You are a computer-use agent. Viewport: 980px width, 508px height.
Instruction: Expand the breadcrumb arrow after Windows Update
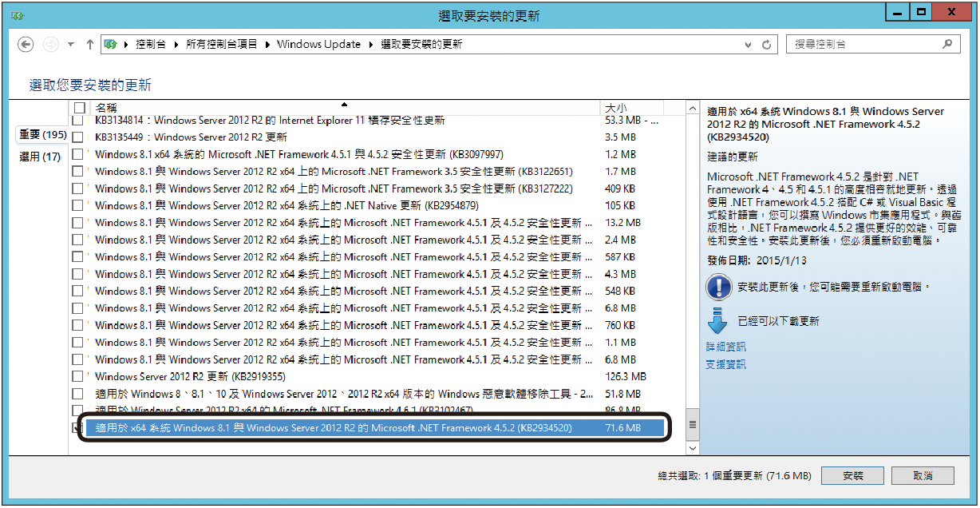point(371,45)
